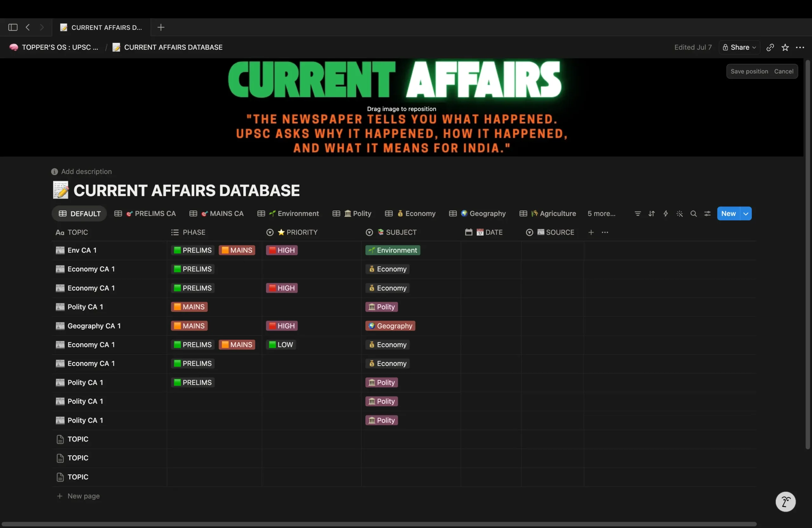Click the Edited Jul 7 label
The image size is (812, 528).
(693, 48)
